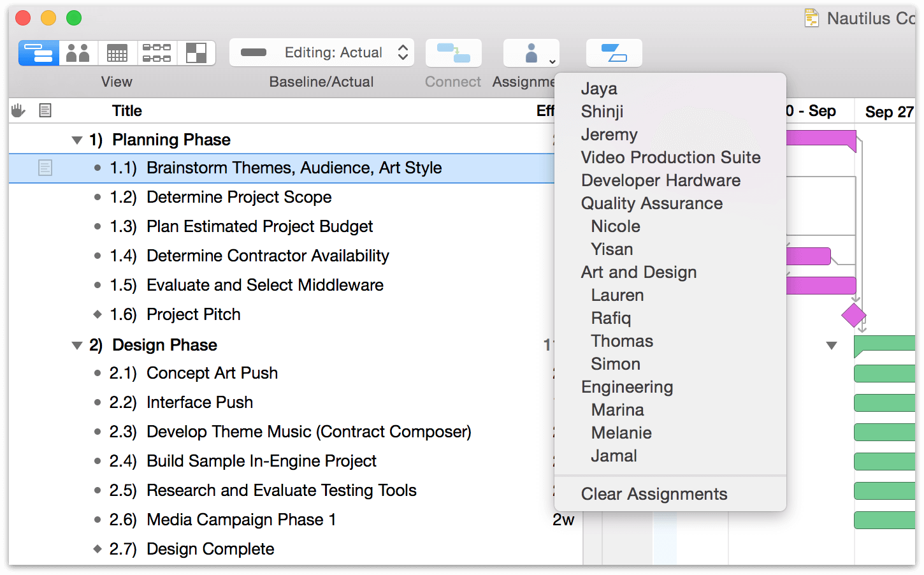
Task: Assign Jamal from the menu
Action: tap(670, 456)
